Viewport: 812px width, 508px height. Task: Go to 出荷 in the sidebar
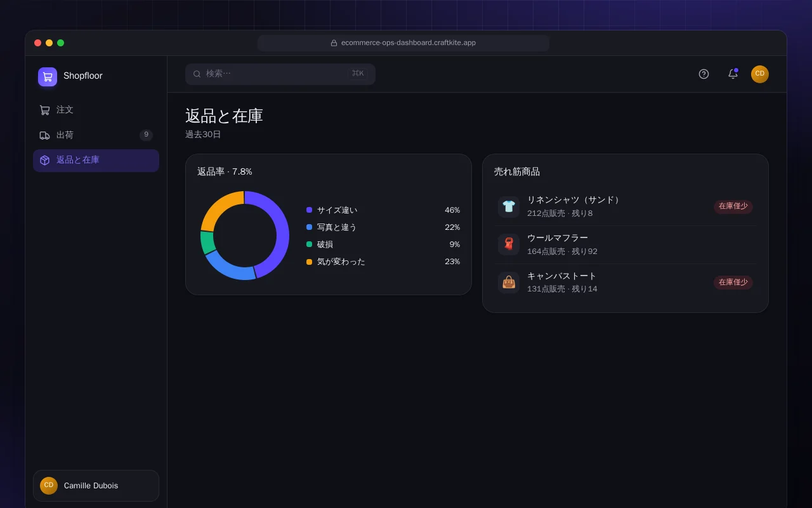(x=96, y=135)
